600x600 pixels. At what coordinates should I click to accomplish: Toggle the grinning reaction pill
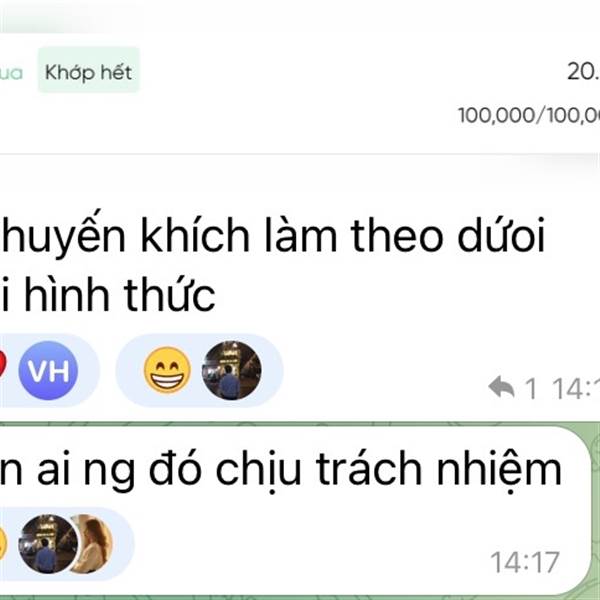pos(199,370)
